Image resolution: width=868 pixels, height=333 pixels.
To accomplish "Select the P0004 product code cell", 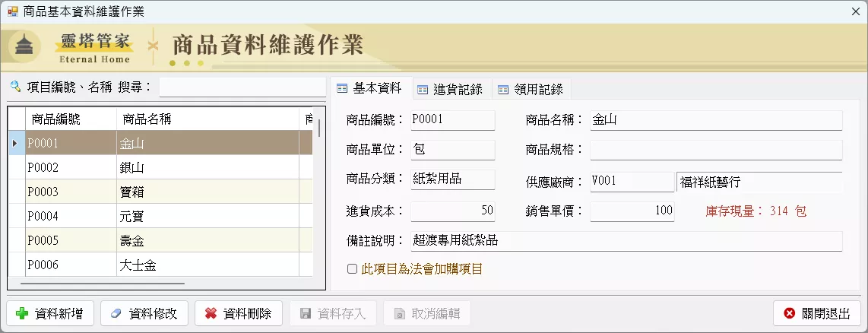I will (x=71, y=216).
